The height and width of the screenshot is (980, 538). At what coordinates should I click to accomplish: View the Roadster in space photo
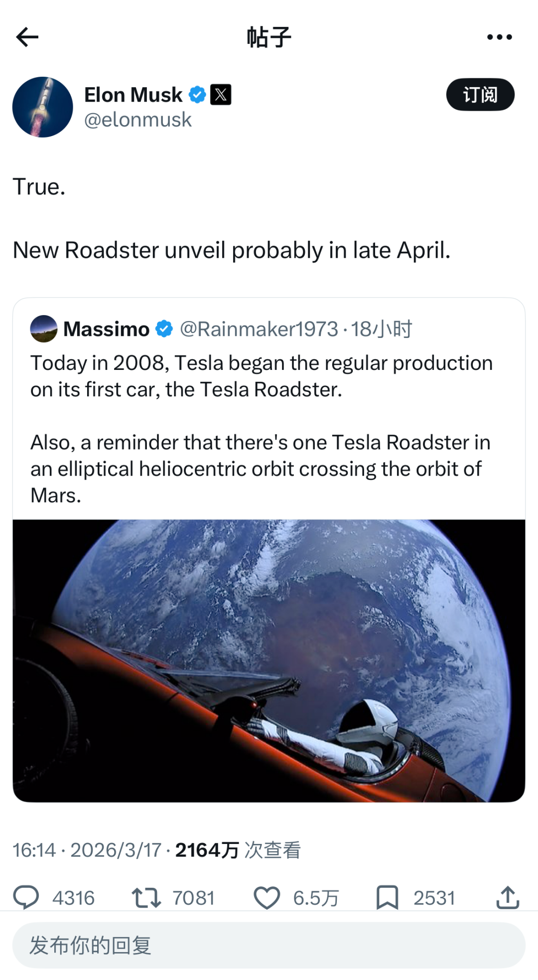(x=269, y=660)
